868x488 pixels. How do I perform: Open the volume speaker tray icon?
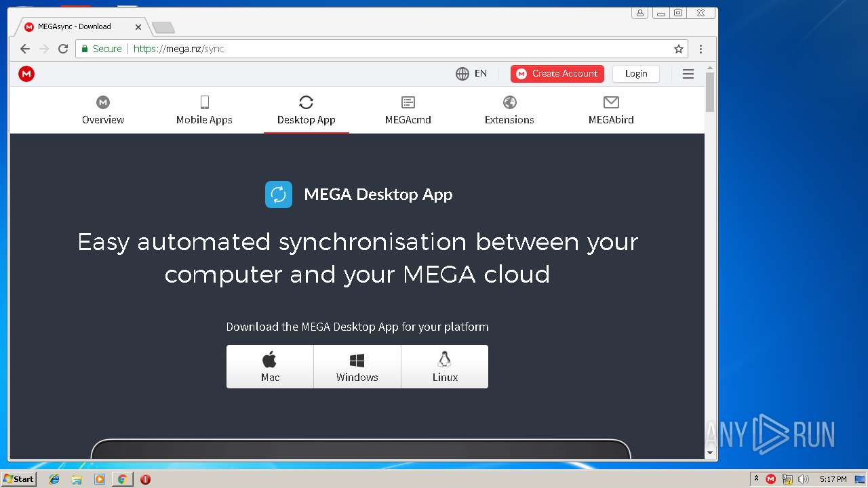click(x=804, y=479)
